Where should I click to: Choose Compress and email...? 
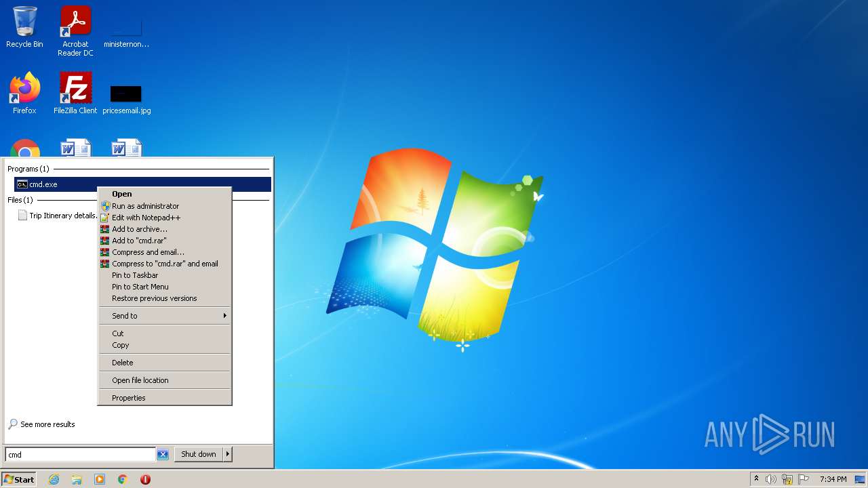click(x=165, y=252)
